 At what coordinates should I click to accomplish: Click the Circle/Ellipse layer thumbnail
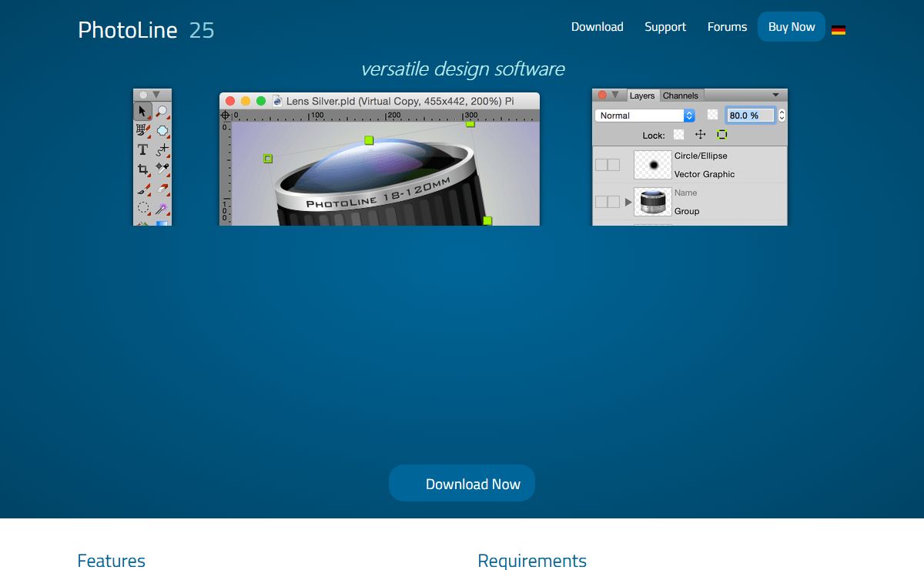[653, 165]
